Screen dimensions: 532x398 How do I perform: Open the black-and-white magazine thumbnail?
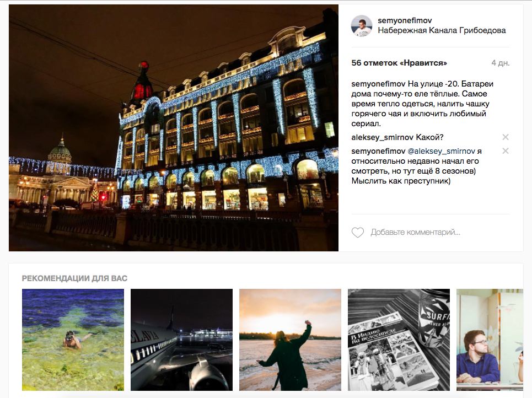pos(399,340)
